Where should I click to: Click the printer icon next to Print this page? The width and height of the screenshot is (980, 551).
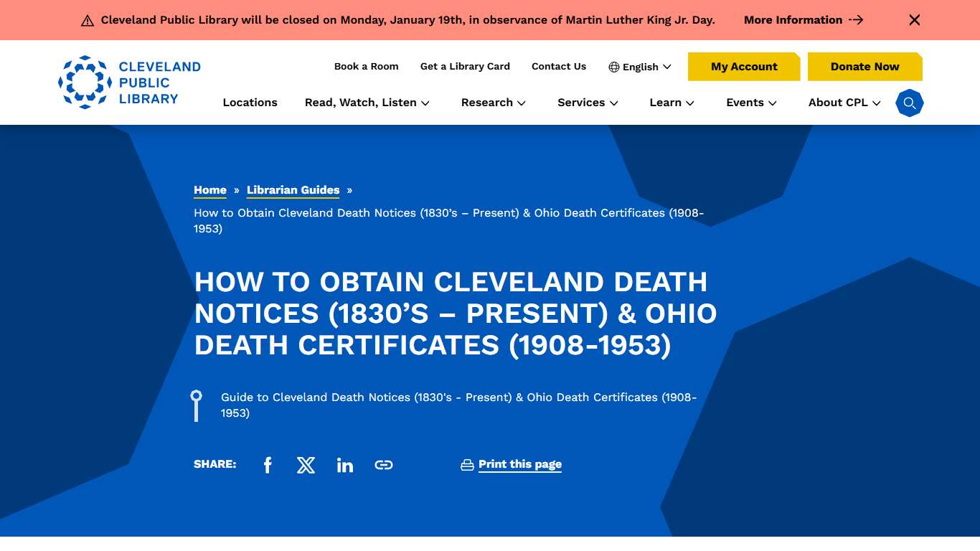pos(467,464)
